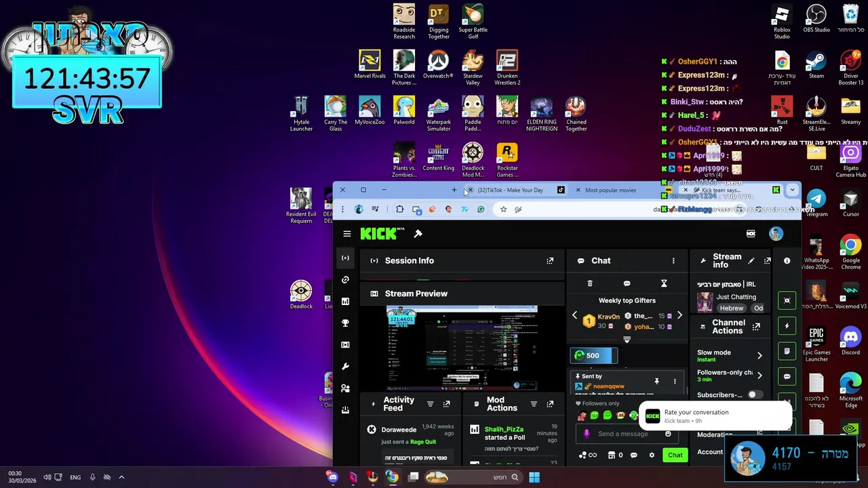Toggle the green lightning quick action button
Viewport: 868px width, 488px height.
coord(787,326)
